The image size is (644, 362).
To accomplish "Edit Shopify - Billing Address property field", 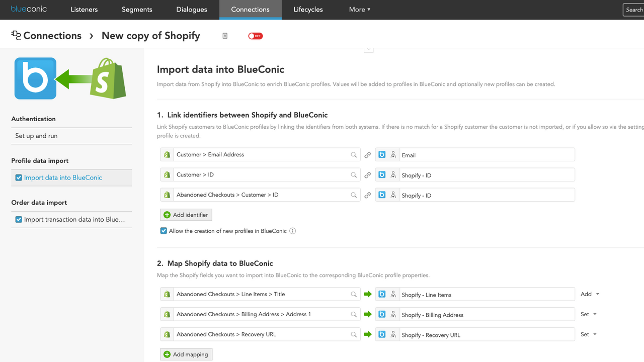I will (x=487, y=315).
